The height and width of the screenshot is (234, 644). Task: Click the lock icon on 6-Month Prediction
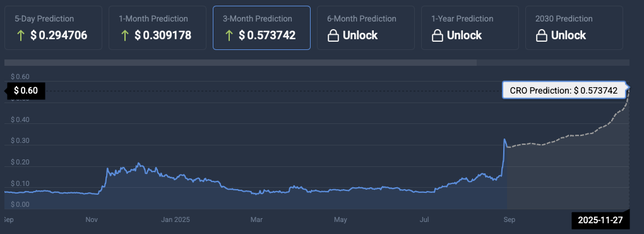tap(333, 36)
